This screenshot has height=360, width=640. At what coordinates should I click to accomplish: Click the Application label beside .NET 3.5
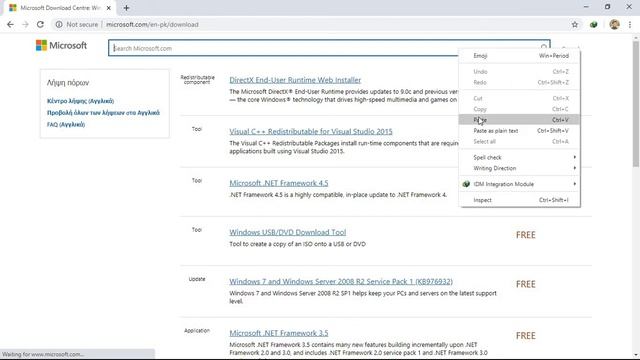(x=197, y=331)
